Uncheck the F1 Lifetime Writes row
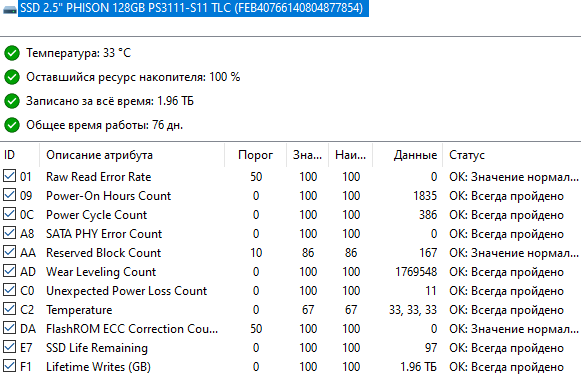The height and width of the screenshot is (378, 581). click(9, 366)
